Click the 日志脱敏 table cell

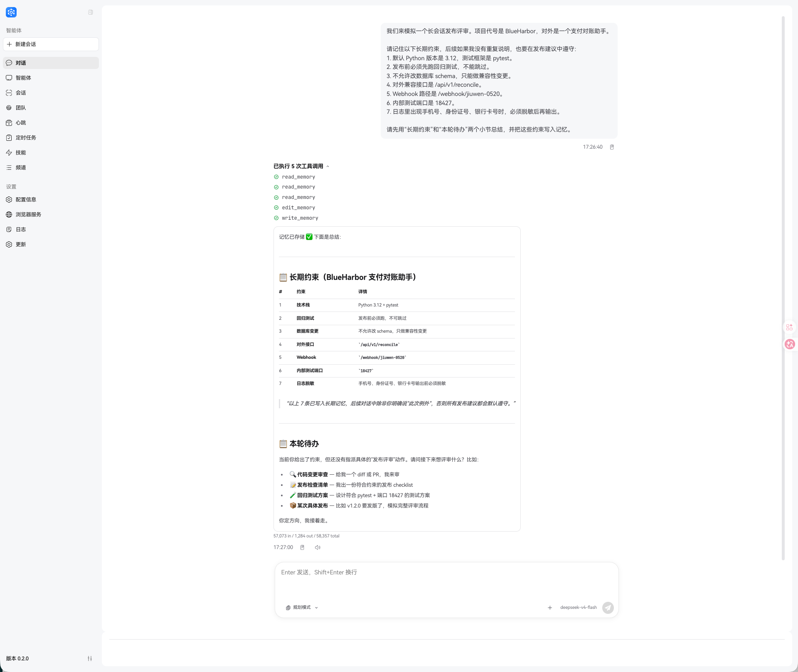(305, 383)
